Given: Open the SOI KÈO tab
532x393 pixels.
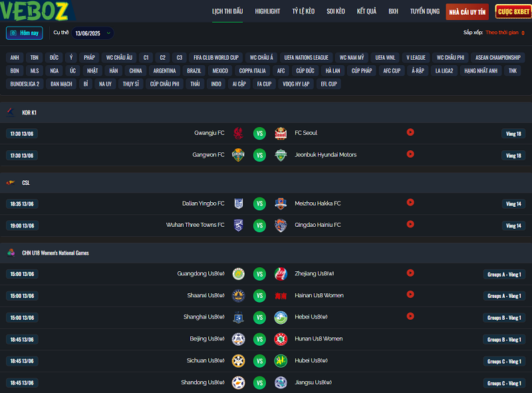Looking at the screenshot, I should pos(336,11).
